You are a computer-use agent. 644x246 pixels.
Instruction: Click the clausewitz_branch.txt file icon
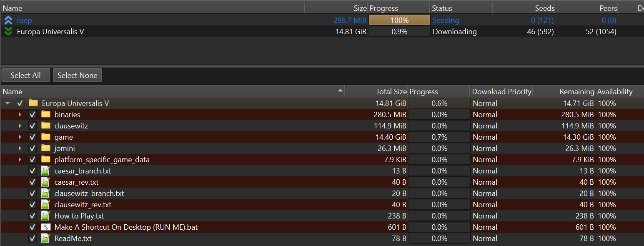click(x=45, y=193)
